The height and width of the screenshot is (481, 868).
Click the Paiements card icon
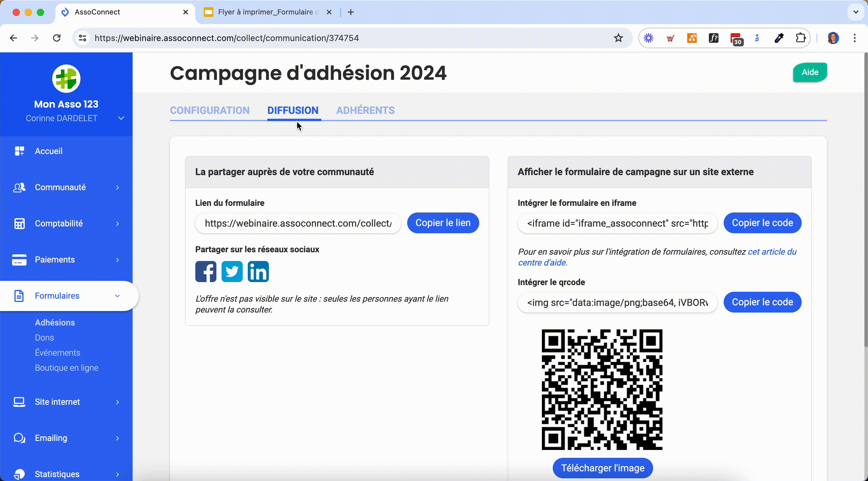(19, 260)
